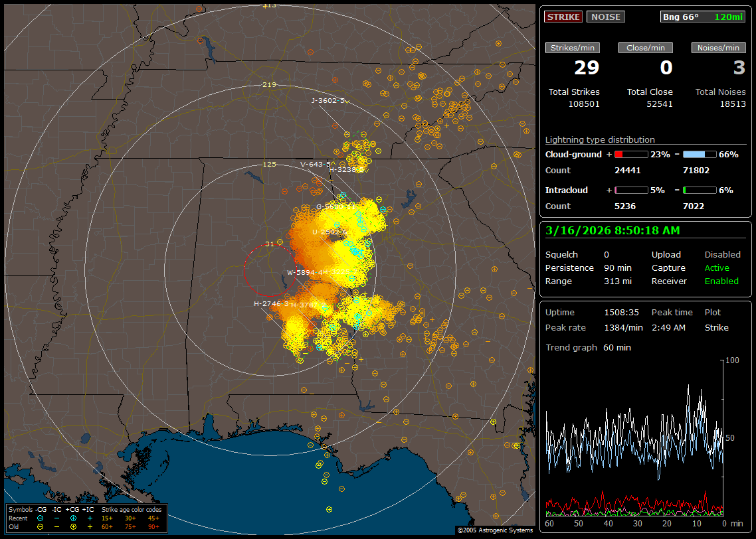Image resolution: width=756 pixels, height=539 pixels.
Task: Click the recent +CG cyan symbol in legend
Action: pyautogui.click(x=73, y=518)
